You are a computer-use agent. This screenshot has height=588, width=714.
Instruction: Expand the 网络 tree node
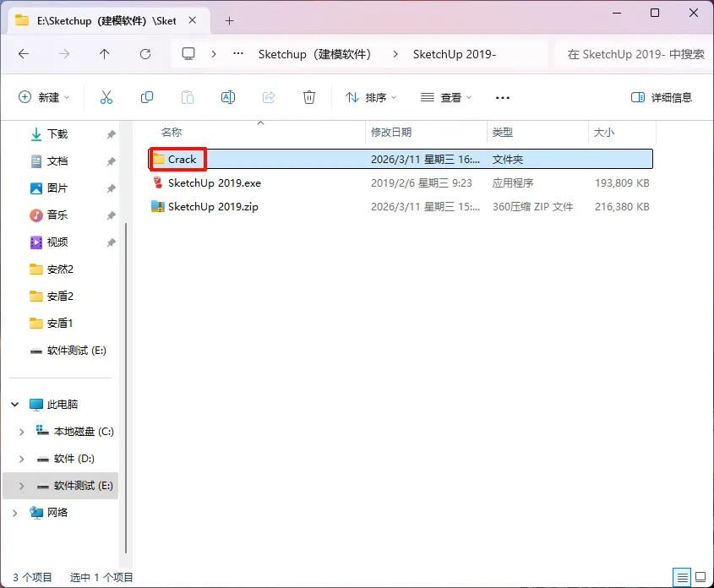click(x=15, y=513)
